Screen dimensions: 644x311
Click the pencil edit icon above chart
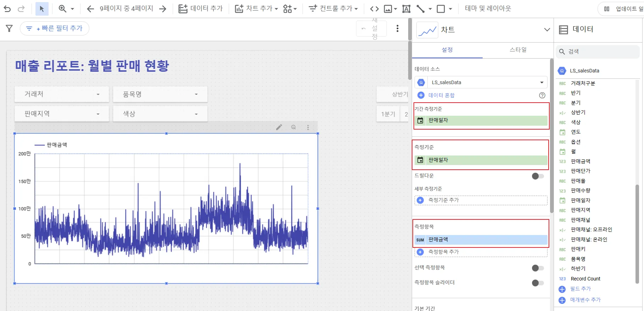click(279, 127)
